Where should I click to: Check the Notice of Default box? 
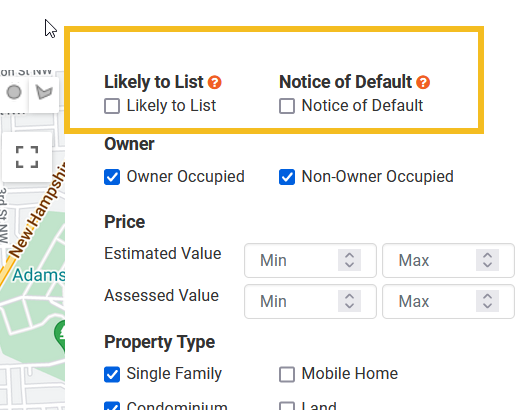tap(287, 106)
